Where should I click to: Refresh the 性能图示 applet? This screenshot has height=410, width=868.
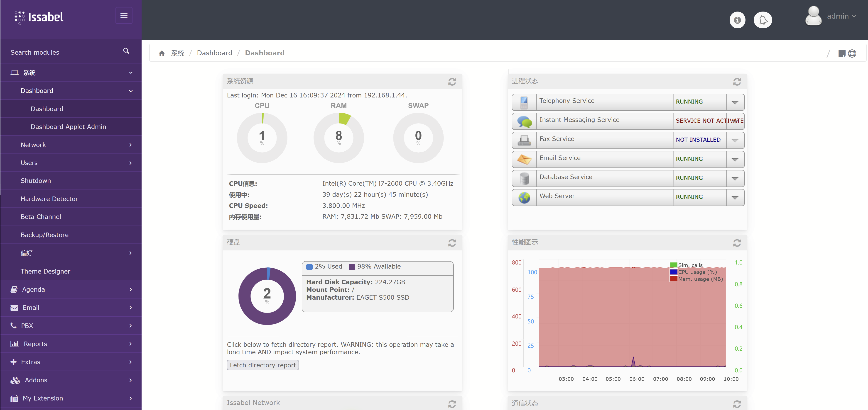[737, 243]
